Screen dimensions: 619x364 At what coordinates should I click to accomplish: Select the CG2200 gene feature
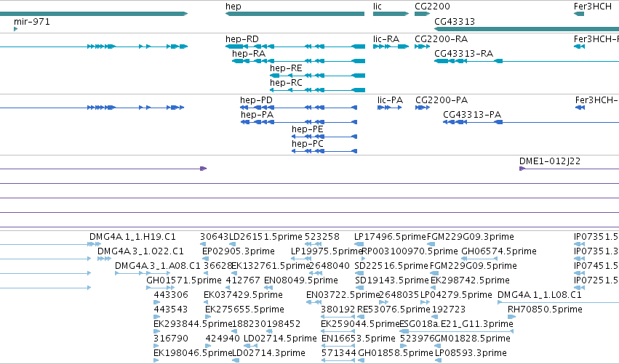pyautogui.click(x=422, y=14)
